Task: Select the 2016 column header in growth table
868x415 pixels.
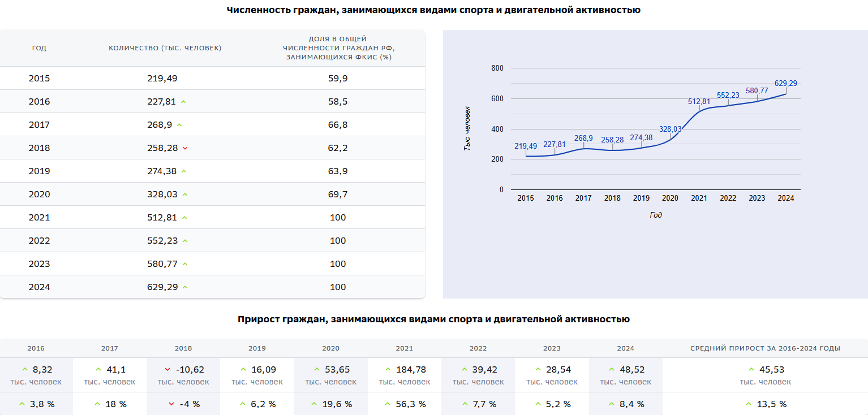Action: click(x=36, y=348)
